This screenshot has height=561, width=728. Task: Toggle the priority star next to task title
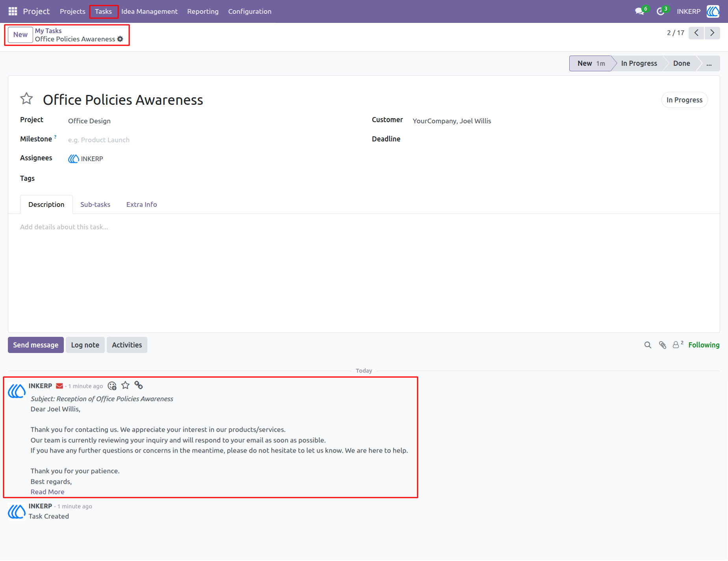(x=26, y=98)
